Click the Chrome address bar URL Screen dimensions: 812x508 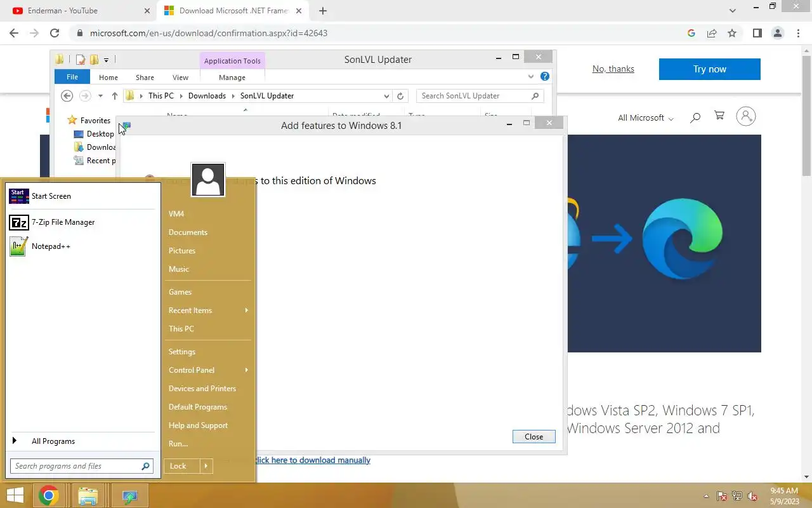pos(209,33)
